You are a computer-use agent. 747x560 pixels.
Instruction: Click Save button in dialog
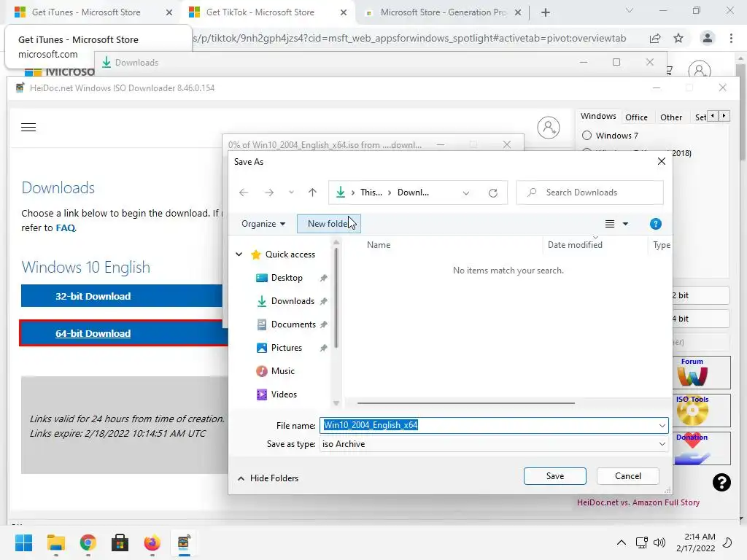[x=555, y=476]
